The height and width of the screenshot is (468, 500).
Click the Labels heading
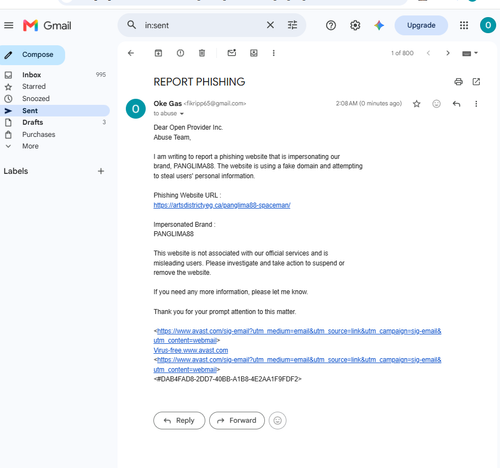pyautogui.click(x=16, y=171)
